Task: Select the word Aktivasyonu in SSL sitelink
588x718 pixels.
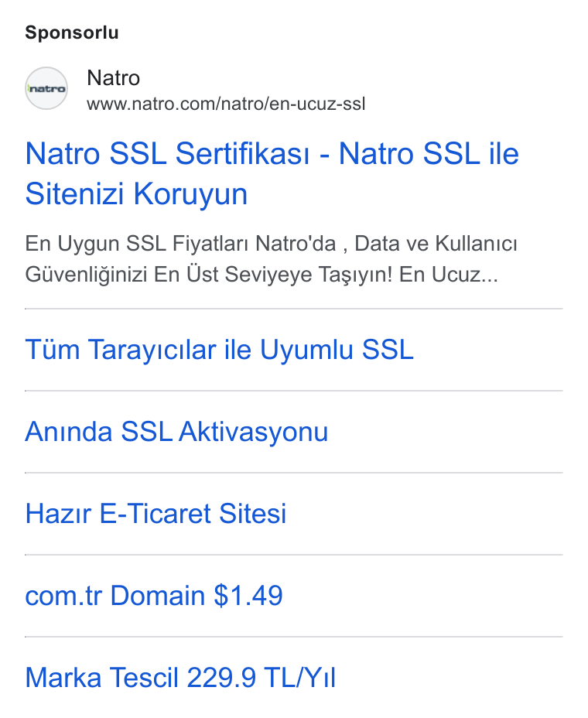Action: [x=253, y=432]
